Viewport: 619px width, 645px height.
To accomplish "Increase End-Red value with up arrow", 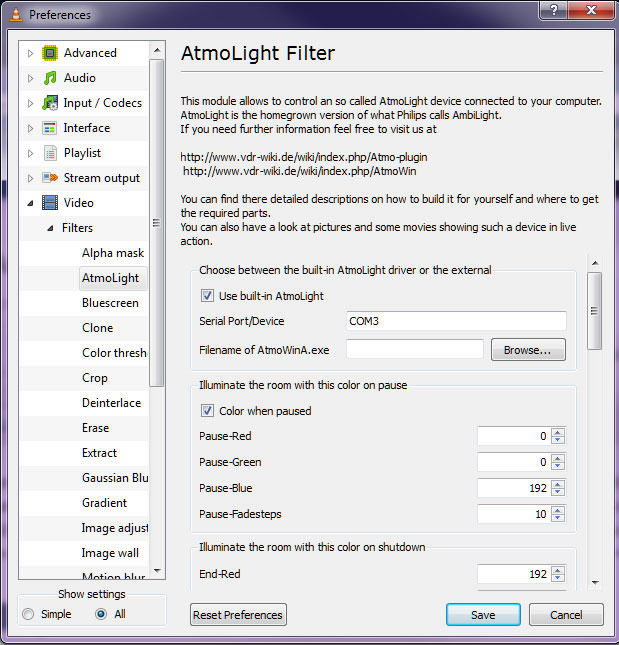I will pos(558,570).
